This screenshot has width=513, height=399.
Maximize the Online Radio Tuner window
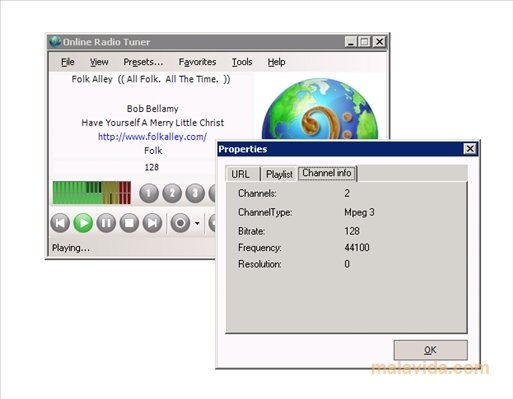coord(364,42)
